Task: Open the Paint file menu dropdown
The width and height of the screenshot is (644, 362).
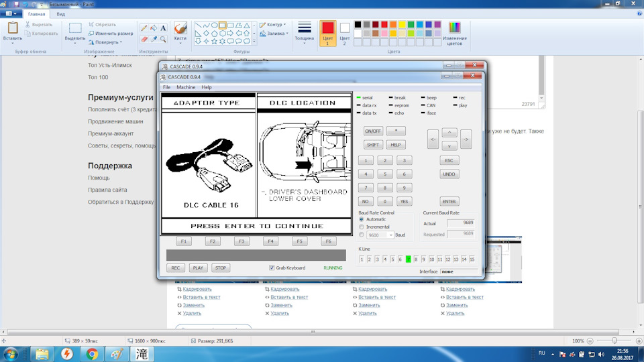Action: (x=11, y=13)
